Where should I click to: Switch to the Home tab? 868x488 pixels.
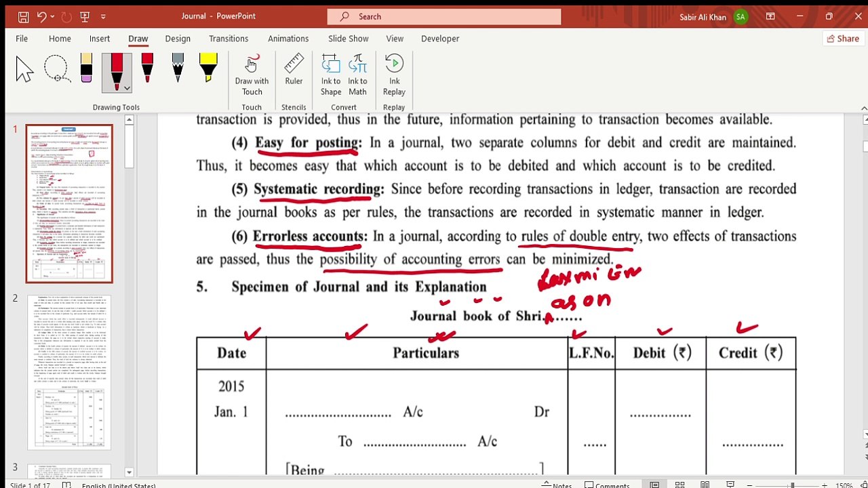pos(60,39)
